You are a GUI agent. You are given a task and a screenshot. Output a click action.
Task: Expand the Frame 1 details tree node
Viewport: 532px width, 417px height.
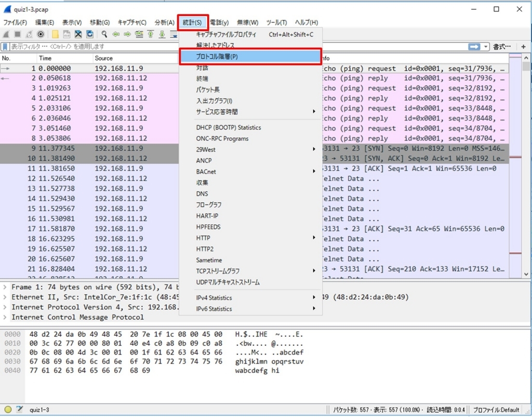(5, 288)
